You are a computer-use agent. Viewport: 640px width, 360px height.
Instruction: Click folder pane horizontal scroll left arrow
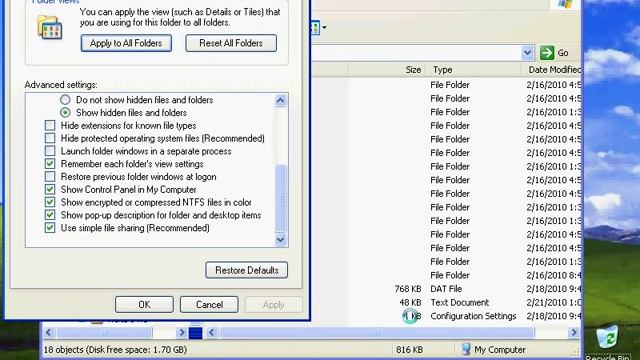48,333
